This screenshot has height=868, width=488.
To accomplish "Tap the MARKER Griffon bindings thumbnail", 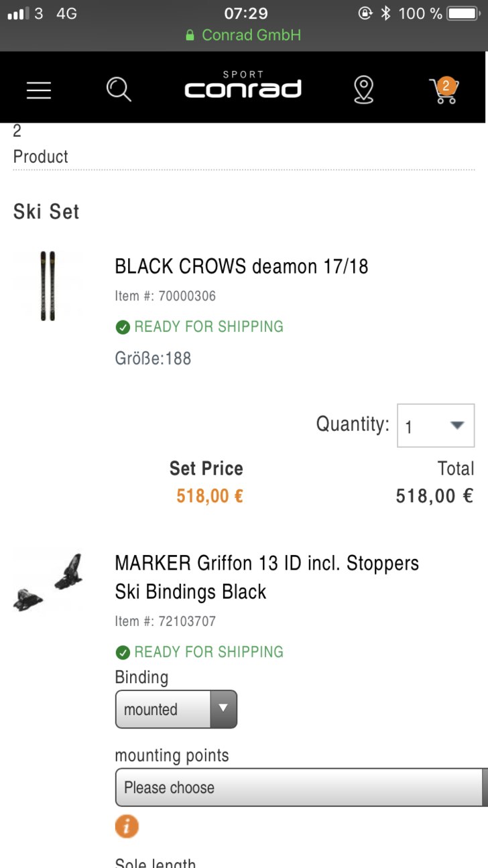I will coord(48,582).
